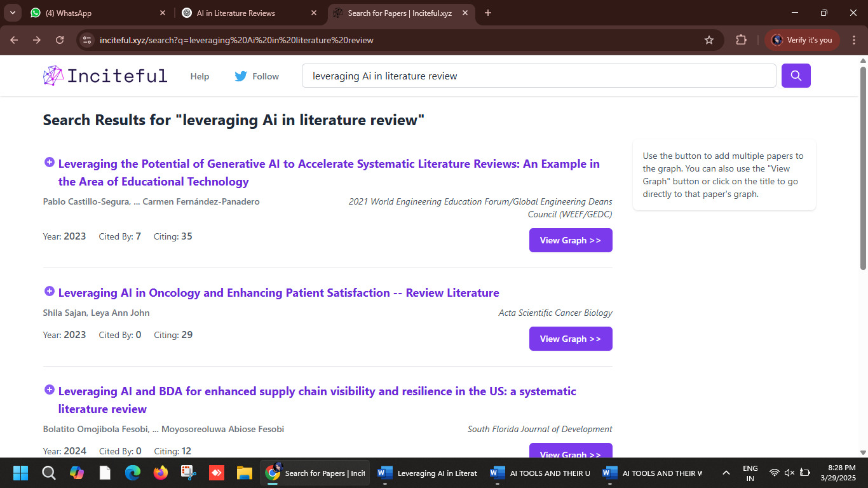Open Word document AI TOOLS AND THEIR W
Viewport: 868px width, 488px height.
pyautogui.click(x=653, y=473)
